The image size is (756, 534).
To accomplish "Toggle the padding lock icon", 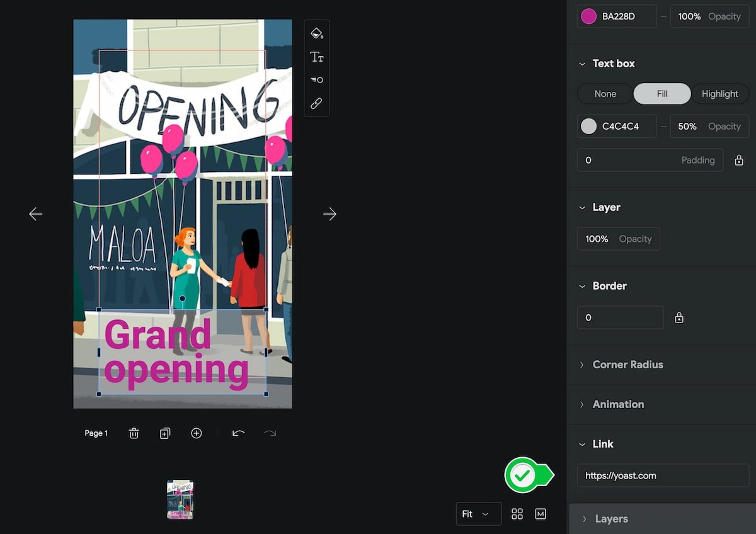I will pyautogui.click(x=739, y=161).
